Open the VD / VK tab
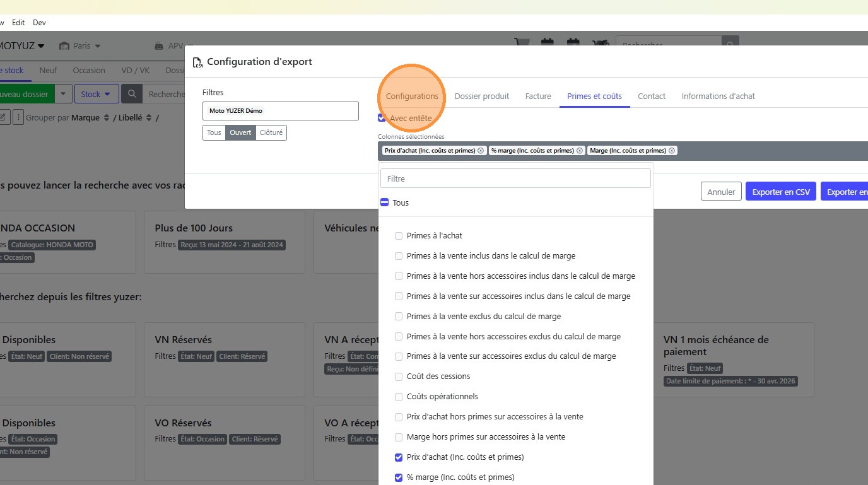This screenshot has width=868, height=485. [x=136, y=71]
